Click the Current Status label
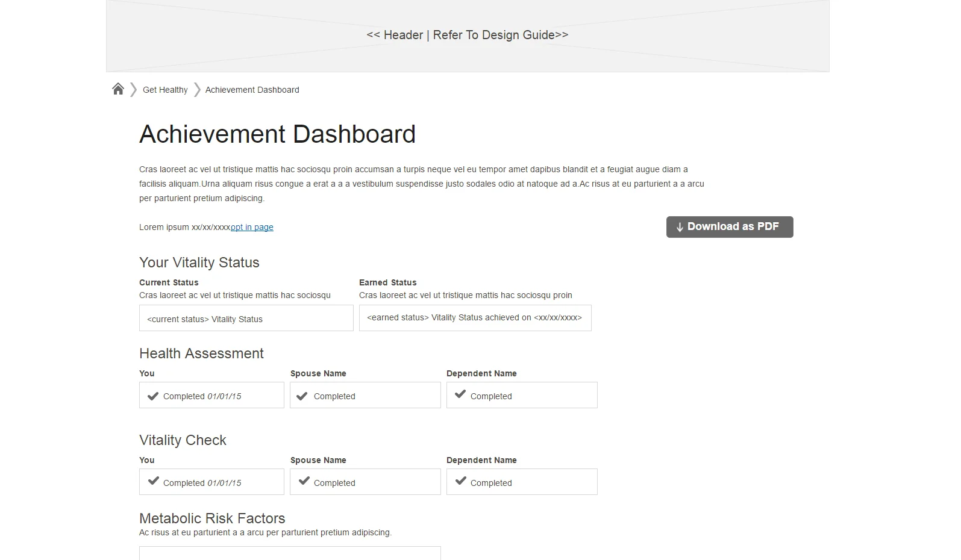961x560 pixels. [x=169, y=282]
